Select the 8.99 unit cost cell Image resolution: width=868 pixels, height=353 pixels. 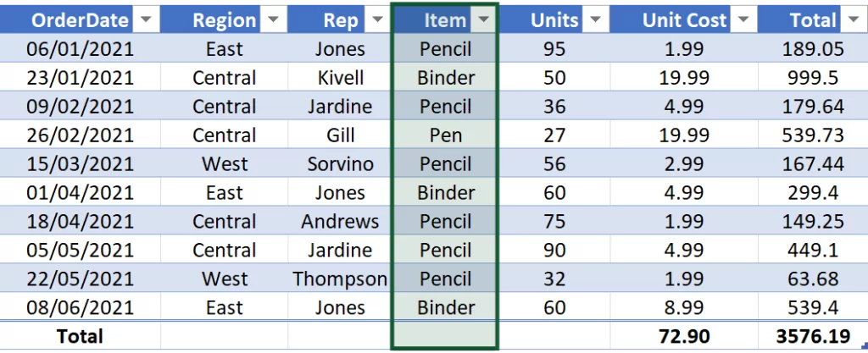click(x=685, y=308)
